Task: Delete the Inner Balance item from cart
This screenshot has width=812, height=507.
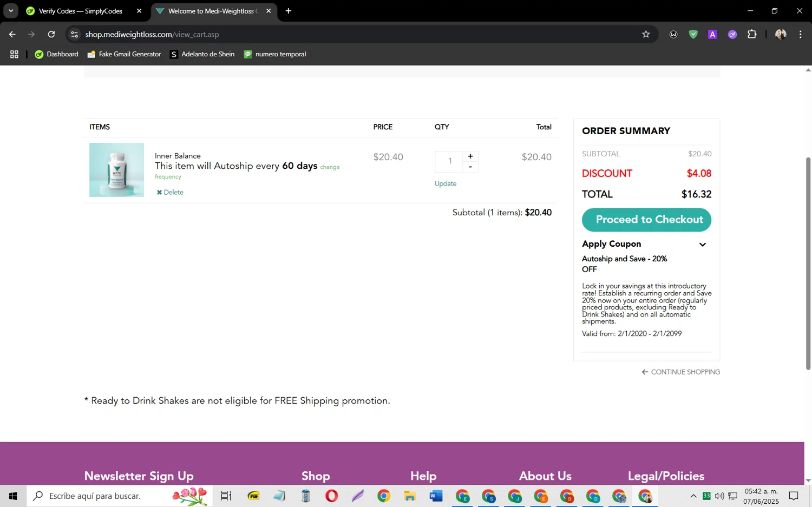Action: click(x=170, y=192)
